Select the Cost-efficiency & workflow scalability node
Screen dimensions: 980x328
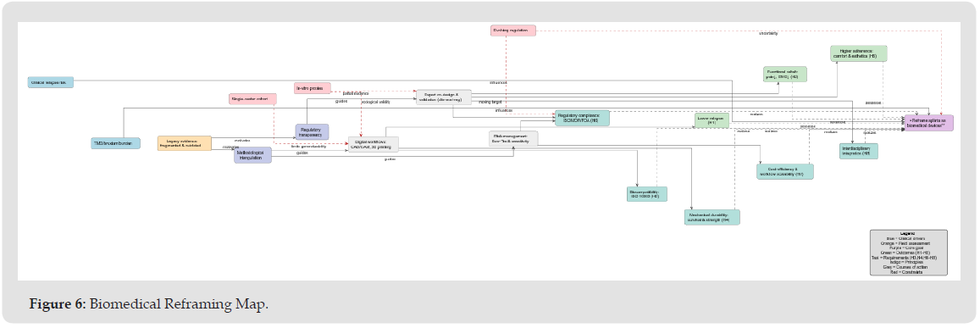point(785,171)
